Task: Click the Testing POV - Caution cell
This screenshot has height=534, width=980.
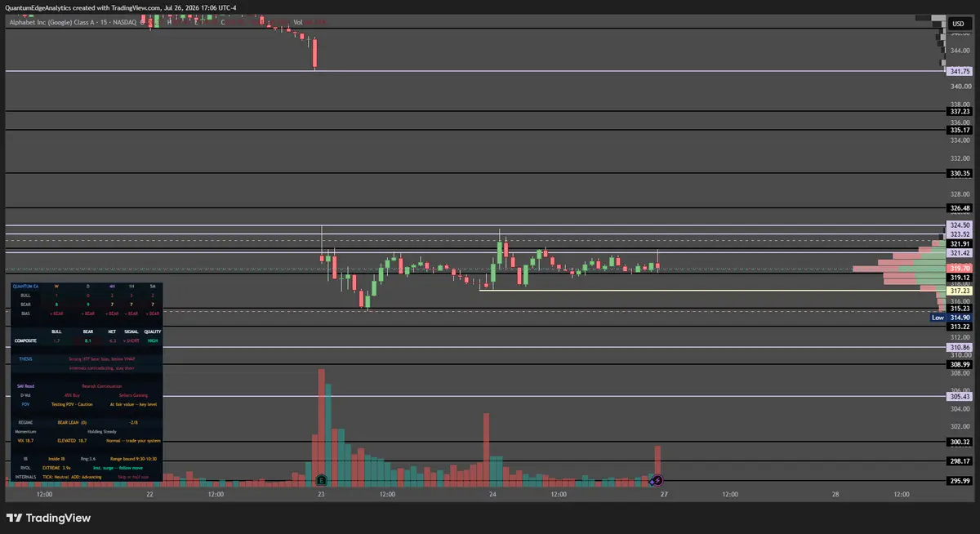Action: click(x=72, y=404)
